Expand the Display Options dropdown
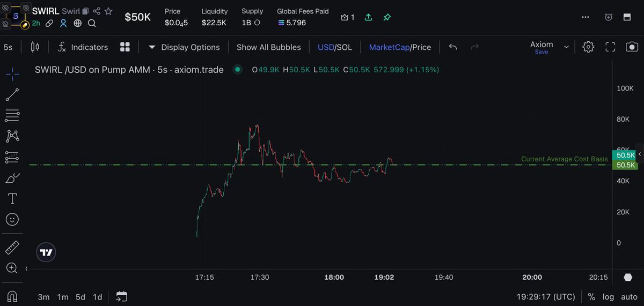The width and height of the screenshot is (644, 306). click(184, 47)
